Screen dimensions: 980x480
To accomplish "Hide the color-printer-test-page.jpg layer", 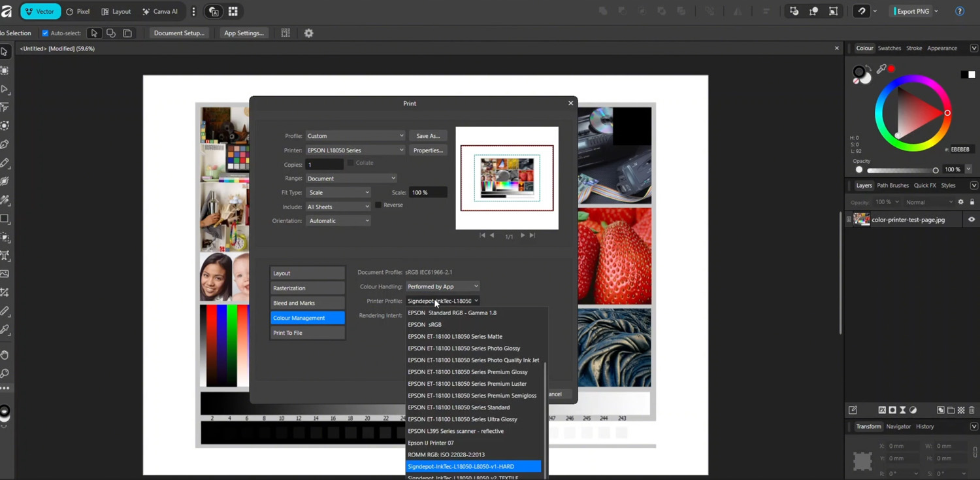I will pyautogui.click(x=971, y=220).
